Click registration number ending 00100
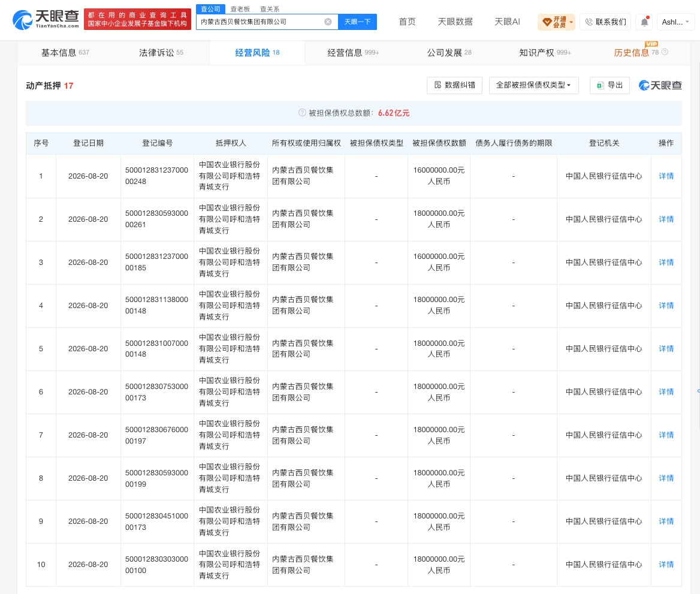The height and width of the screenshot is (594, 700). click(156, 565)
